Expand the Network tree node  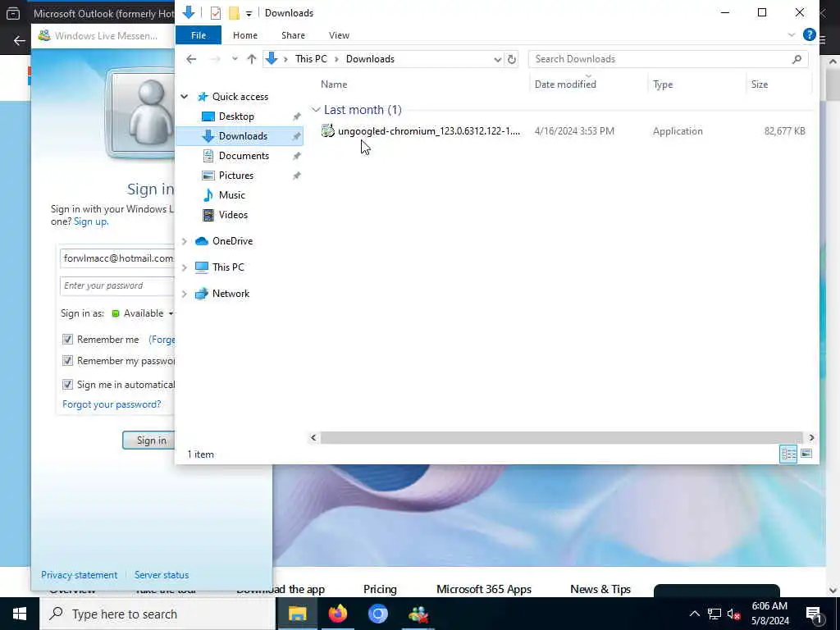(185, 294)
